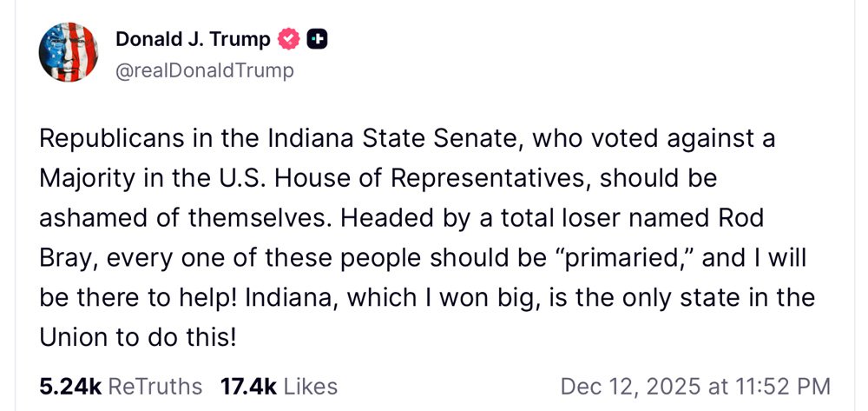Viewport: 868px width, 411px height.
Task: Click the black plus badge icon
Action: [x=318, y=38]
